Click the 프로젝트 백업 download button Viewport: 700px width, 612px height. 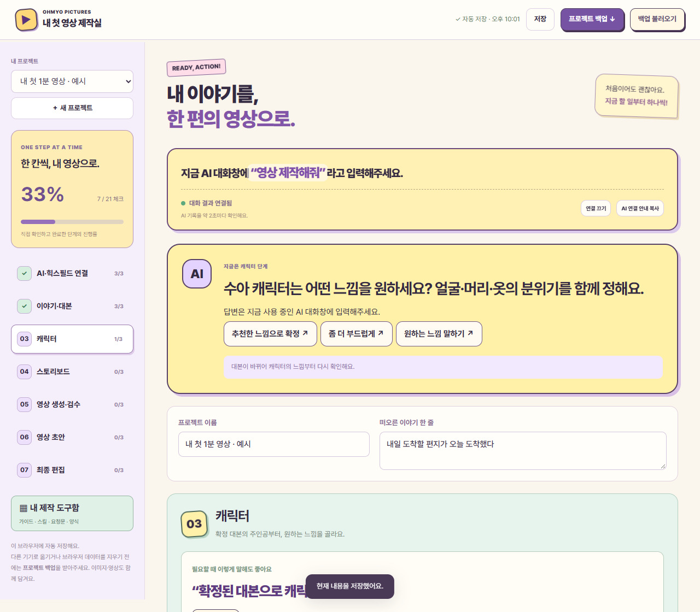point(592,19)
